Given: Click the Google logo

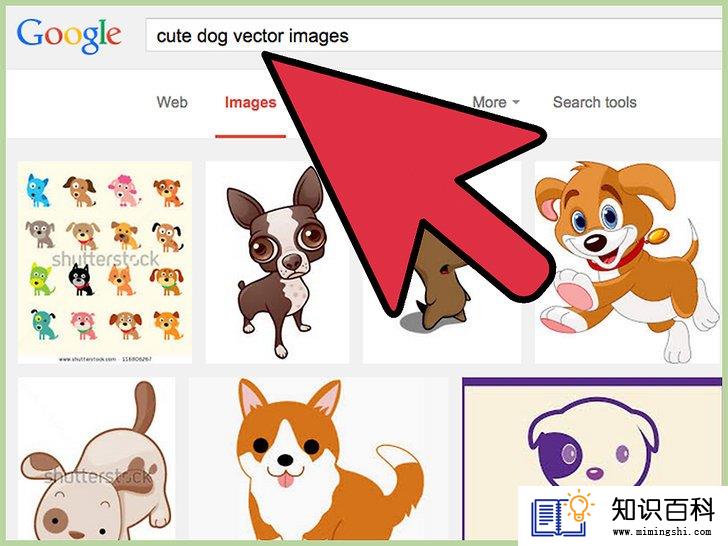Looking at the screenshot, I should (x=69, y=36).
